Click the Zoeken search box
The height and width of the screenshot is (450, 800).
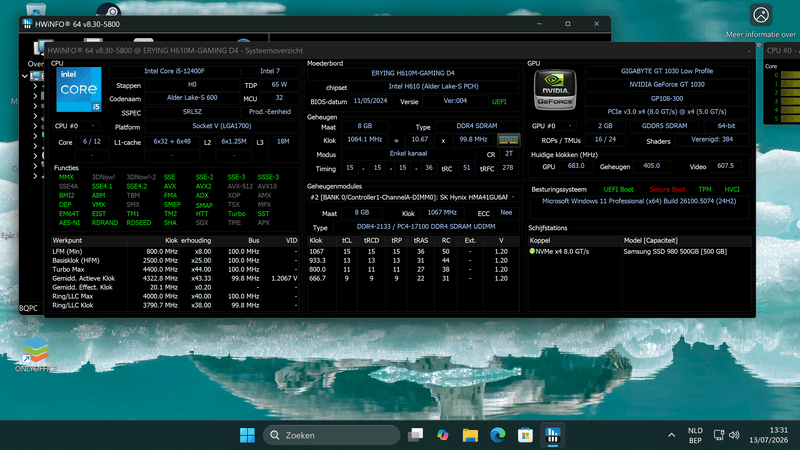(x=332, y=435)
